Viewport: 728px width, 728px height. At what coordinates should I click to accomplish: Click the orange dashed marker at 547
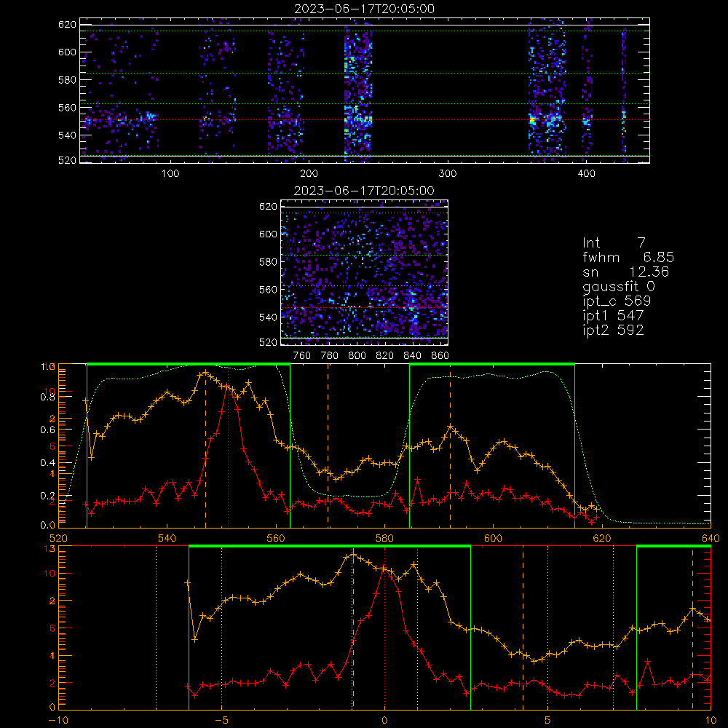(206, 446)
